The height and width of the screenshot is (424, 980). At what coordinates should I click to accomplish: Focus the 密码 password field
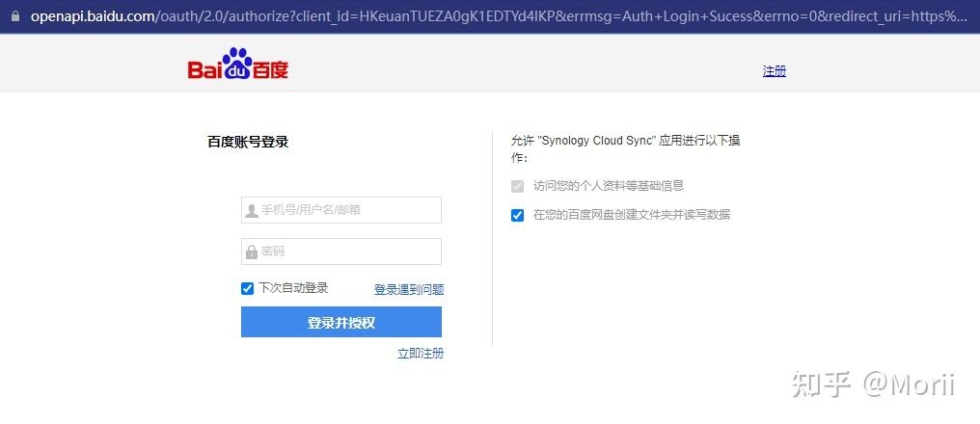(341, 252)
